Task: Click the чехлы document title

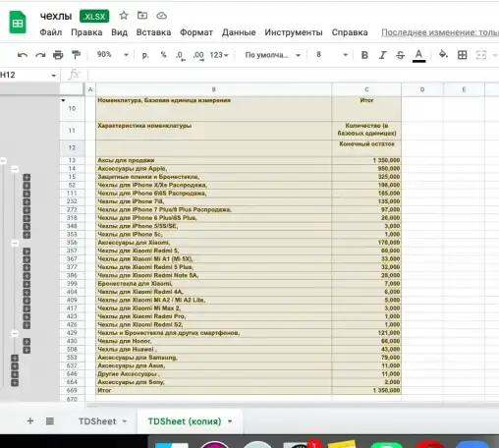Action: coord(56,16)
